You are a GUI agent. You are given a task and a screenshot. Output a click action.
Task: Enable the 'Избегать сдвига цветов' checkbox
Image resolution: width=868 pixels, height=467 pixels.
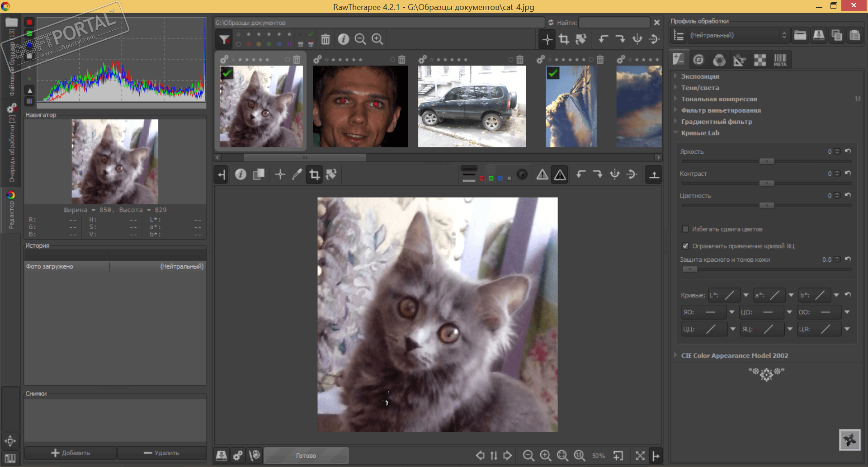[685, 229]
